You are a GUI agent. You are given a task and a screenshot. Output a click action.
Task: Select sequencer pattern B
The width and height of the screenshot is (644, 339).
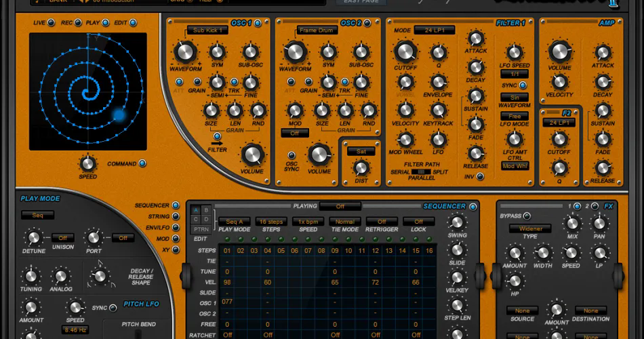click(x=206, y=210)
